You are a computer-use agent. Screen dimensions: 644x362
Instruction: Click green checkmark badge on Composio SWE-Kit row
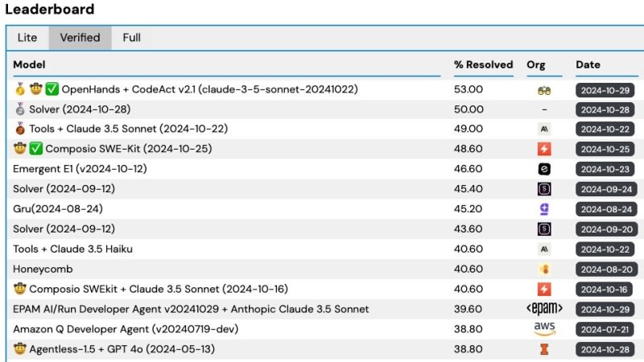[x=35, y=149]
